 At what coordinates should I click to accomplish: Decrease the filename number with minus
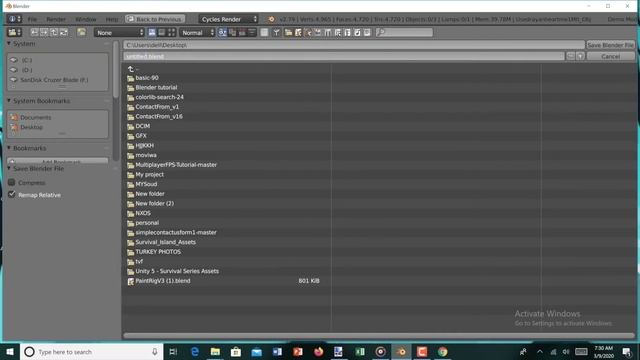(570, 56)
